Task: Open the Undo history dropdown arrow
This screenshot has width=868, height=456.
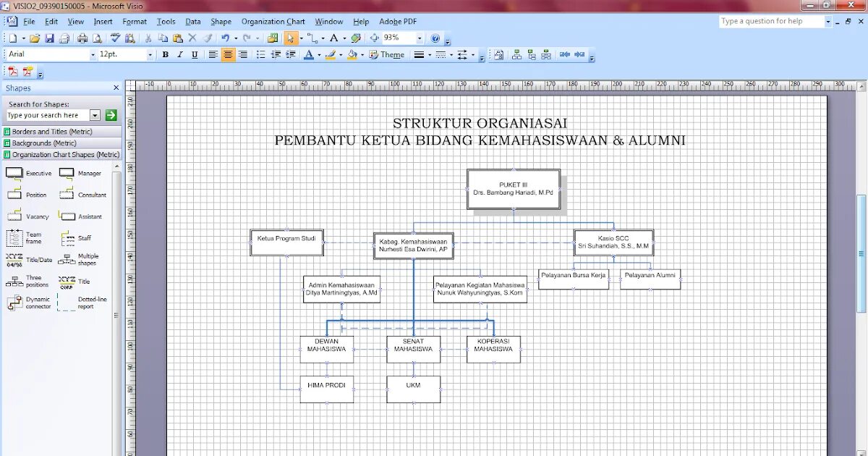Action: click(x=236, y=38)
